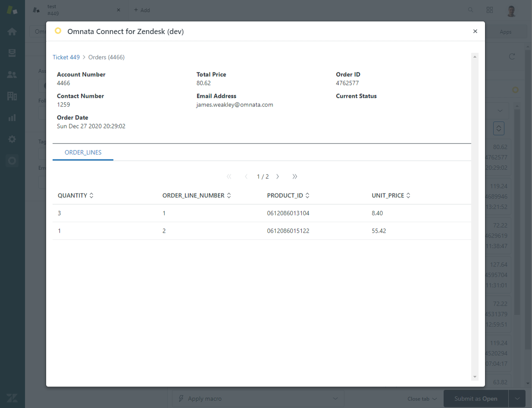Click Contact Number value 1259

pos(63,105)
